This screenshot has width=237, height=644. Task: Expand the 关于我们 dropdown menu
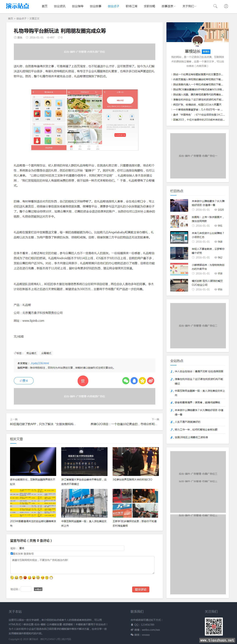pos(189,6)
